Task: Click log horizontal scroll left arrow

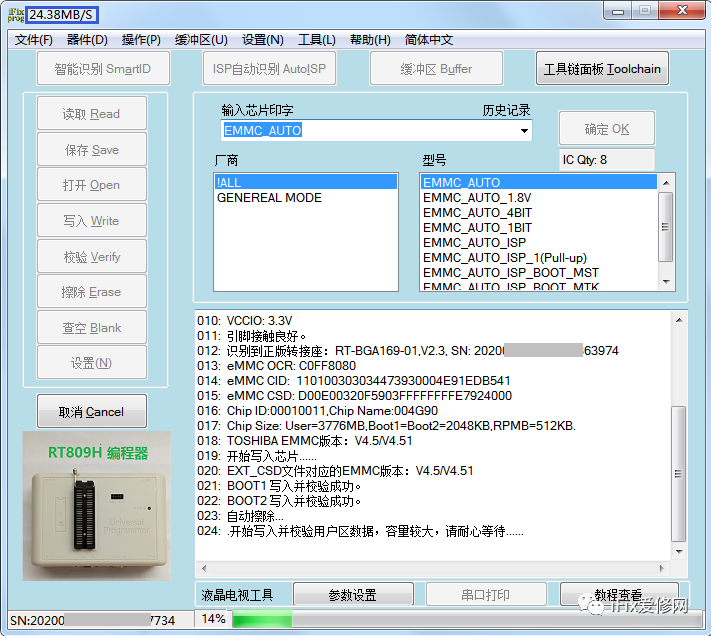Action: [204, 568]
